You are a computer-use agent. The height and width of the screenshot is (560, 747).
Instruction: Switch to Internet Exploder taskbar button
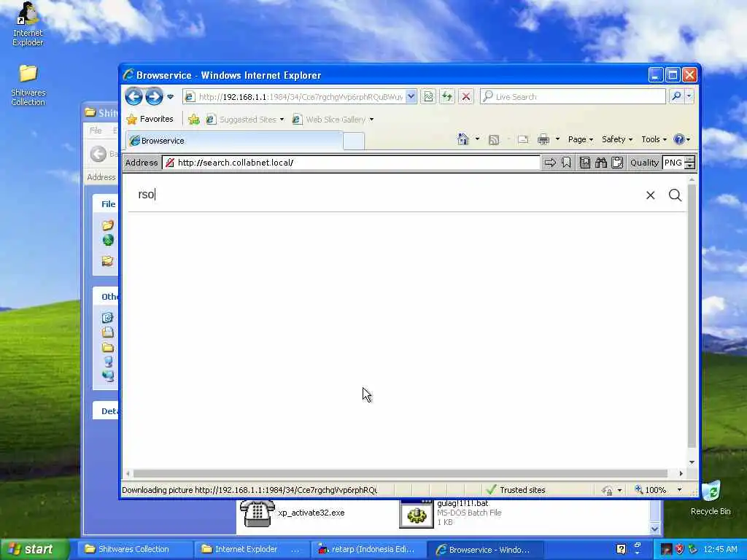pos(252,550)
